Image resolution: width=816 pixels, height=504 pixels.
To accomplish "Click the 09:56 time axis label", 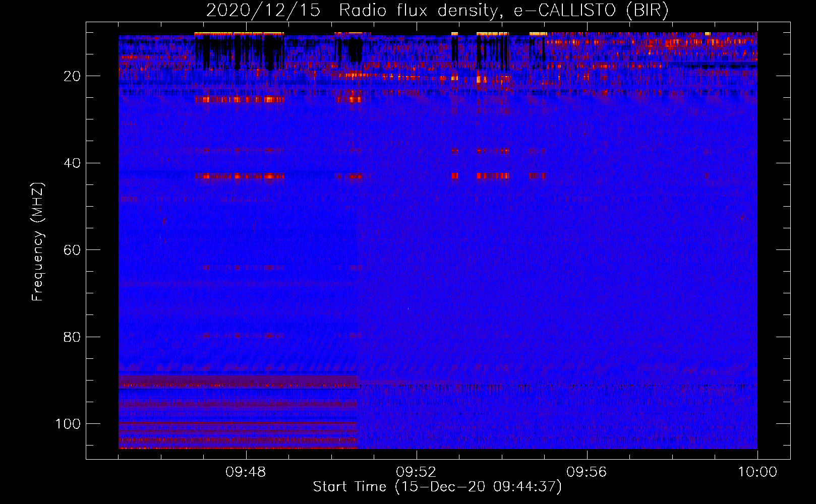I will (x=587, y=472).
